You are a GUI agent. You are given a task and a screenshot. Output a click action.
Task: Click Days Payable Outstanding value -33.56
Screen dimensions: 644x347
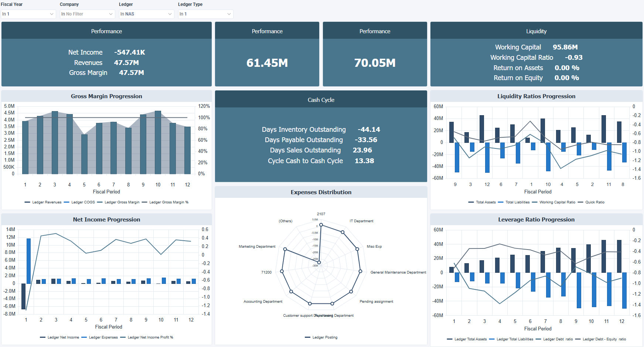pyautogui.click(x=366, y=140)
